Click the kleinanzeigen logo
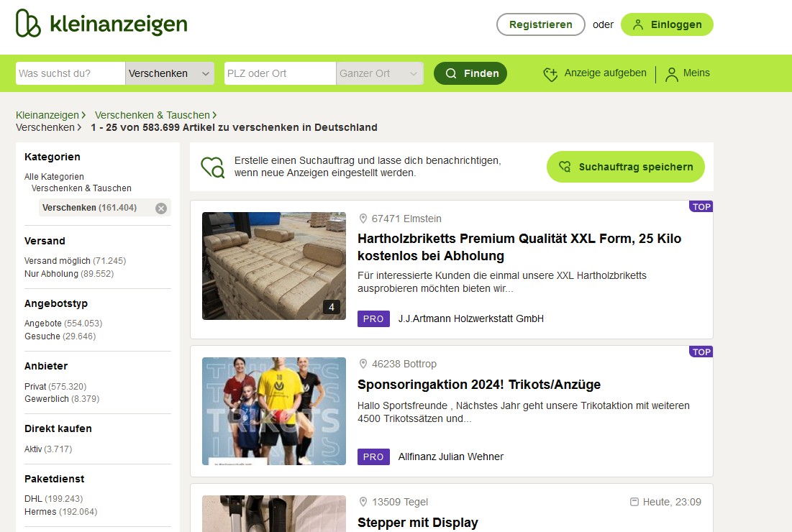The image size is (792, 532). (x=101, y=23)
